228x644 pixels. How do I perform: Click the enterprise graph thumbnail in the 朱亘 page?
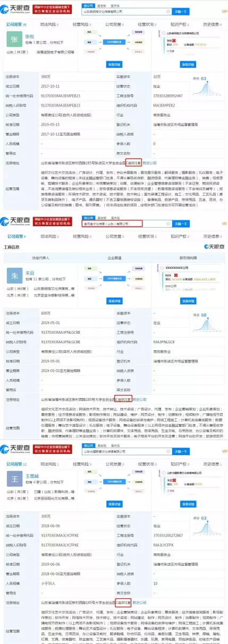[114, 278]
